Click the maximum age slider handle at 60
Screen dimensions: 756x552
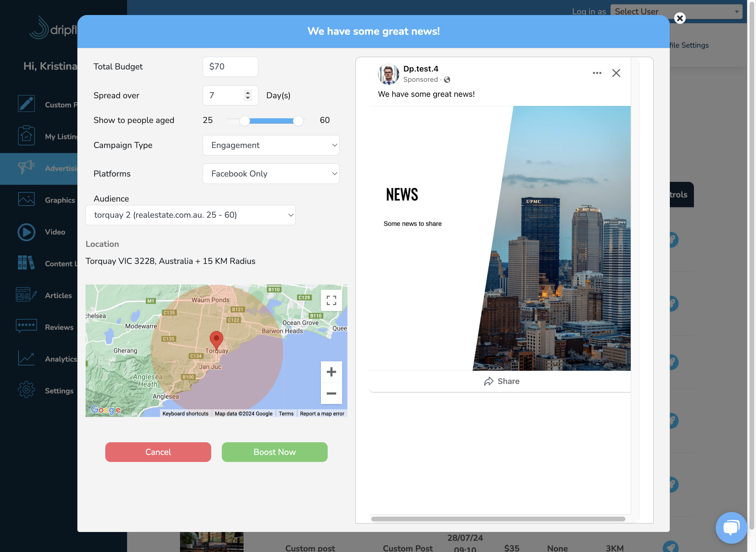(298, 121)
